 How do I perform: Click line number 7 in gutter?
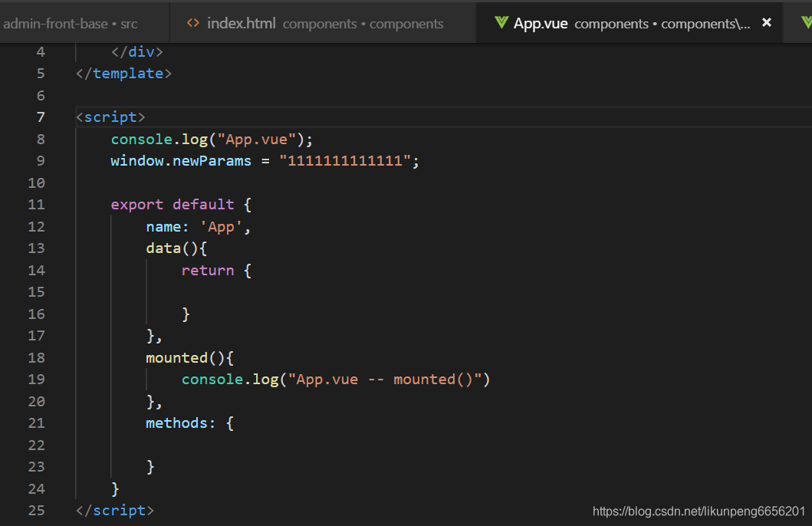click(x=41, y=117)
